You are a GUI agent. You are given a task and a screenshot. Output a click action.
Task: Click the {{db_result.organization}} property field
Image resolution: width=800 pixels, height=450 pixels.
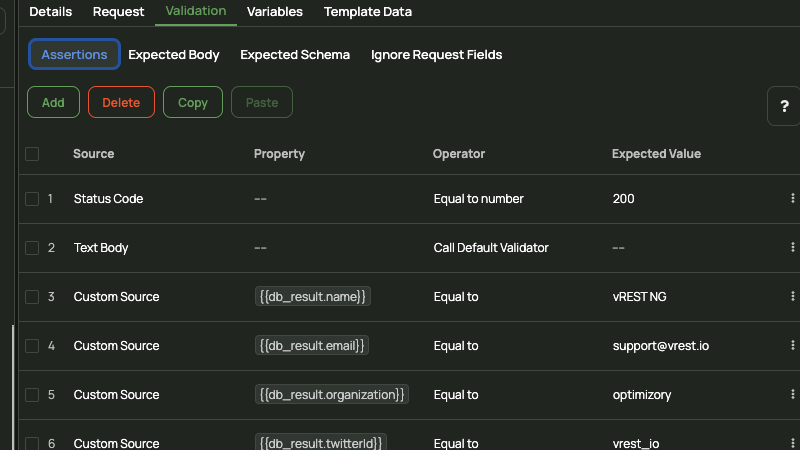click(332, 394)
